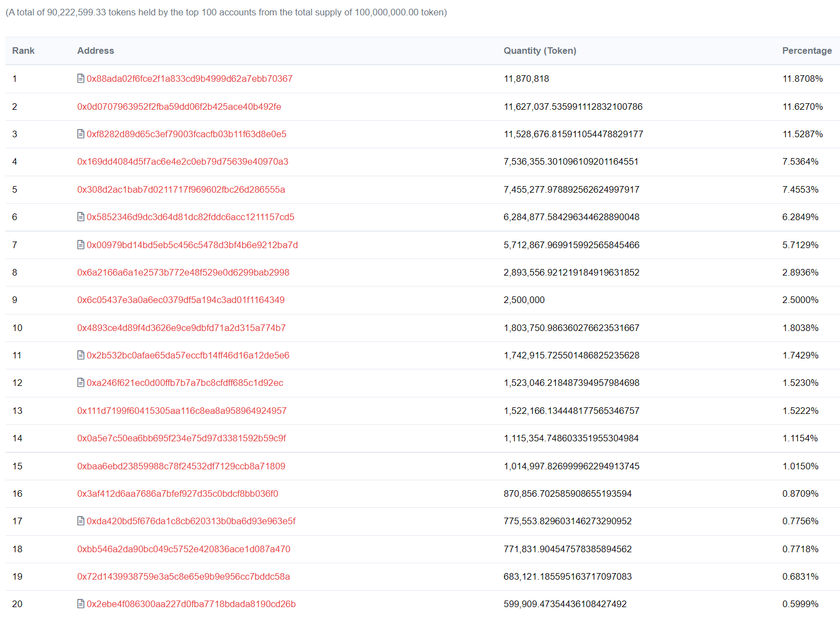Click the percentage 6.2849%
Screen dimensions: 840x617
tap(800, 217)
